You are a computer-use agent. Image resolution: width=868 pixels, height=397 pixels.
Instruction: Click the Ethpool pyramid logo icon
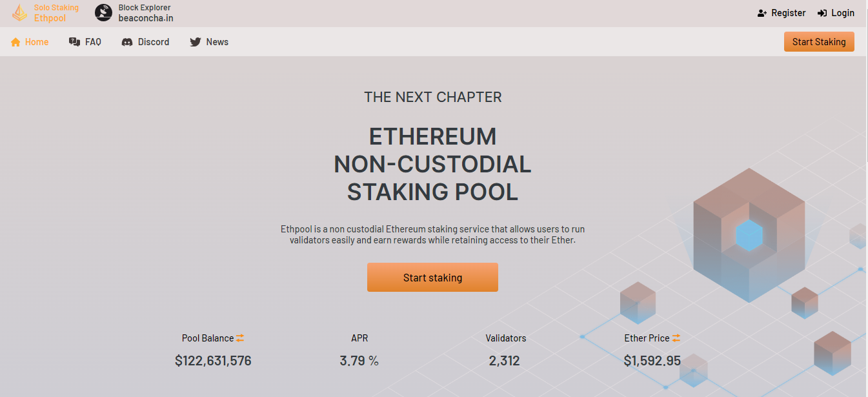20,13
